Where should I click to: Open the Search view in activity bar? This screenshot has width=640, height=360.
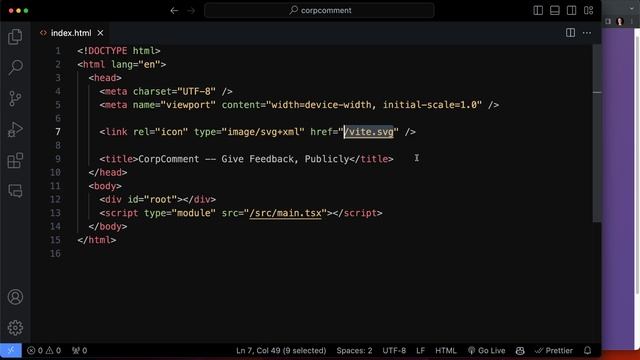pyautogui.click(x=15, y=67)
